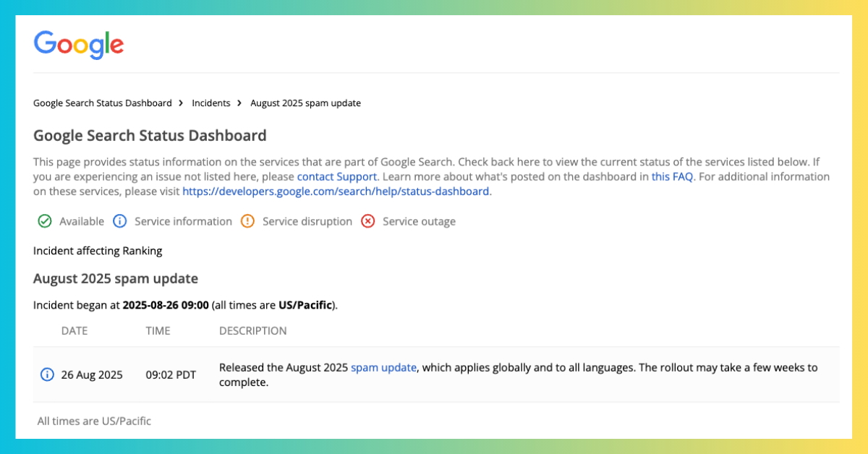Go to the Incidents breadcrumb
This screenshot has width=868, height=454.
click(x=210, y=103)
